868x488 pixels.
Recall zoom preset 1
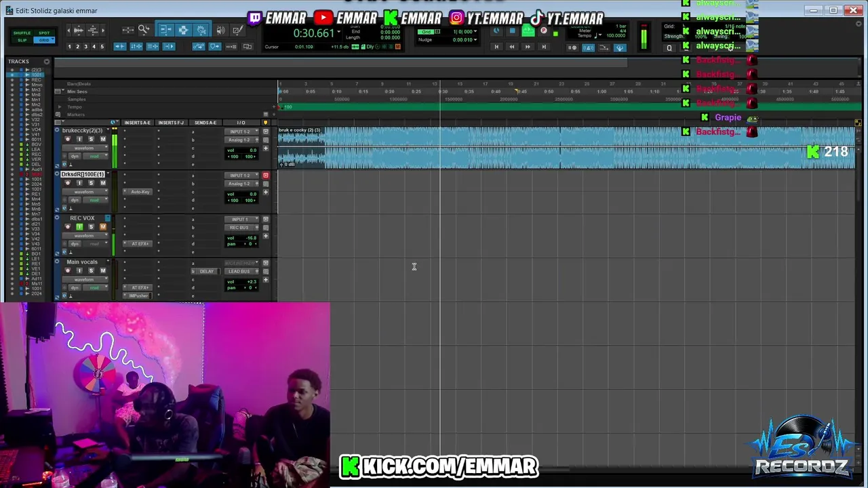tap(69, 47)
